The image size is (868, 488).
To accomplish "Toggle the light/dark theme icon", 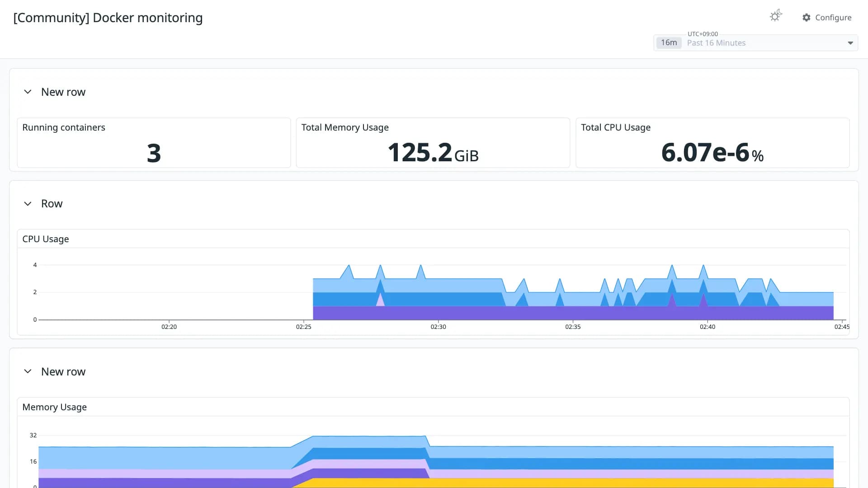I will coord(776,16).
